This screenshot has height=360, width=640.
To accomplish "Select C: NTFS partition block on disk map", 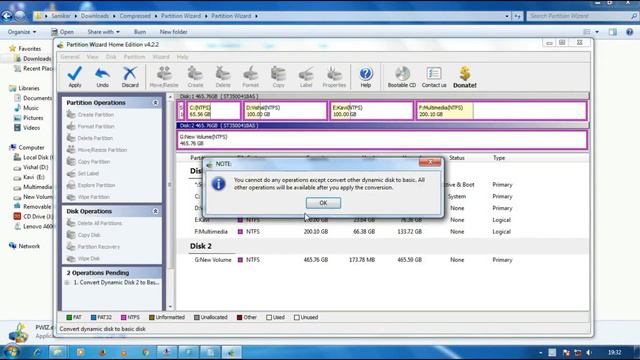I will tap(214, 111).
